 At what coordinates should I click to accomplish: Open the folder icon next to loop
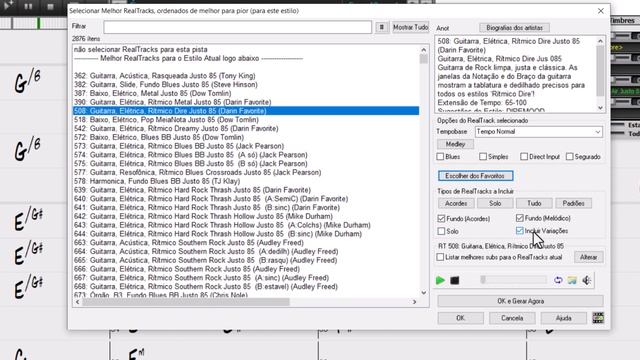[572, 280]
